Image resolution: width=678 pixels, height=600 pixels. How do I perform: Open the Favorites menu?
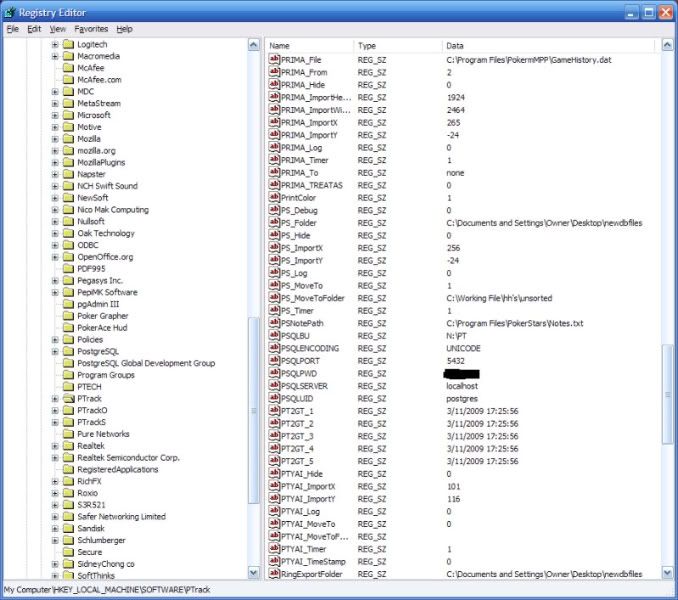(x=91, y=29)
